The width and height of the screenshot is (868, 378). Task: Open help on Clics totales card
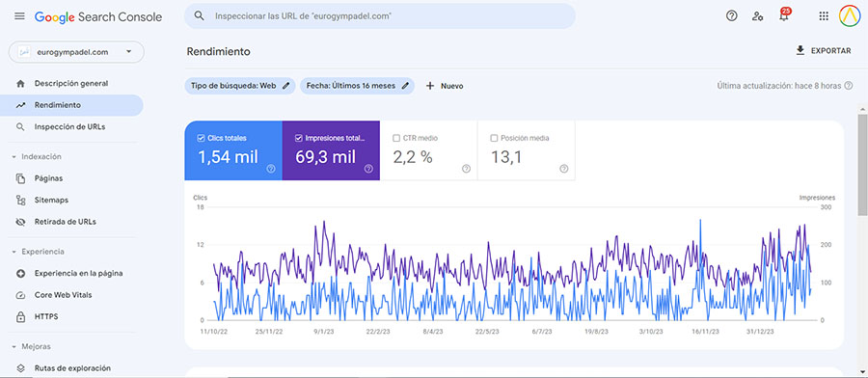pos(271,169)
